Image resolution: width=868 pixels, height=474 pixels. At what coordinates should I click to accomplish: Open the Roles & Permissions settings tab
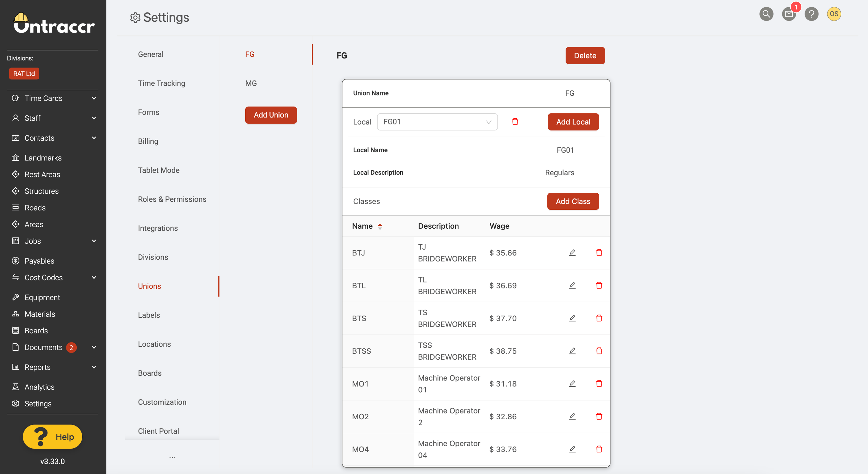click(x=172, y=199)
